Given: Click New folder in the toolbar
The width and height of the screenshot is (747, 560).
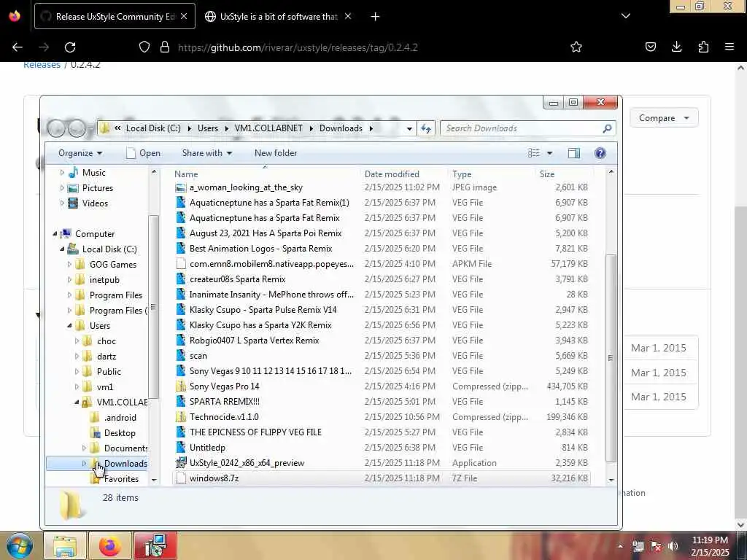Looking at the screenshot, I should tap(275, 153).
